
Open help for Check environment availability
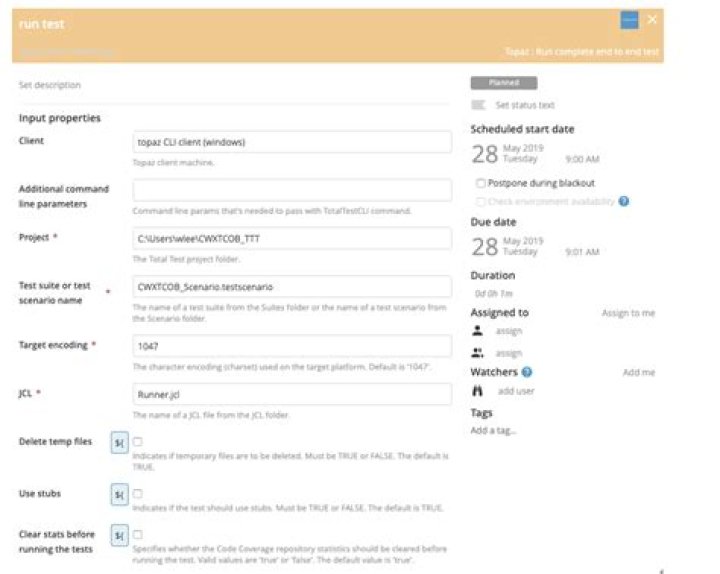[624, 201]
